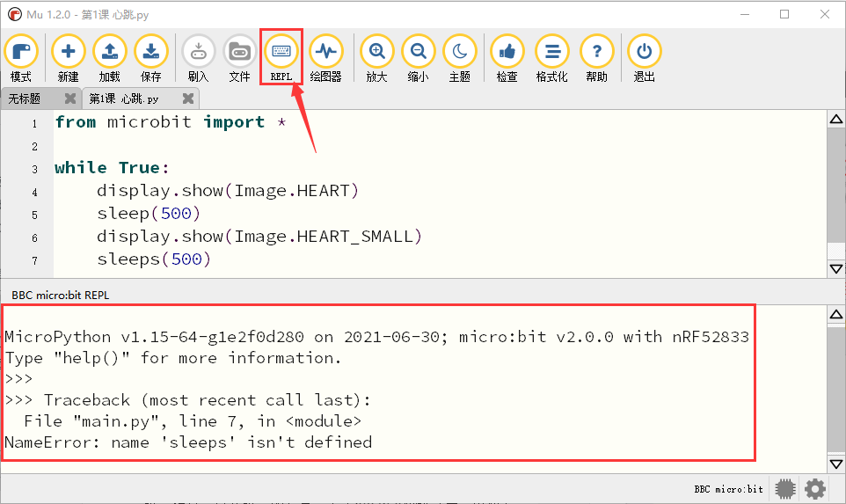Run the 检查 code check

(x=507, y=58)
